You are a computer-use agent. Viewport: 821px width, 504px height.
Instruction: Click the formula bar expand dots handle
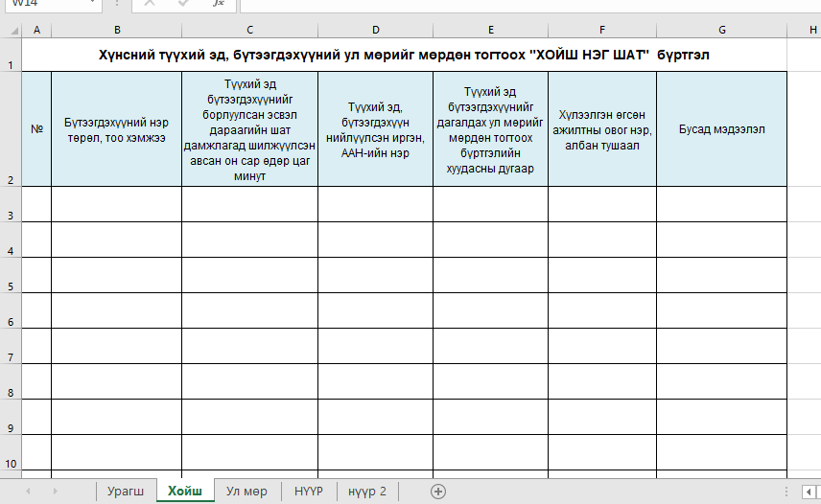tap(117, 3)
